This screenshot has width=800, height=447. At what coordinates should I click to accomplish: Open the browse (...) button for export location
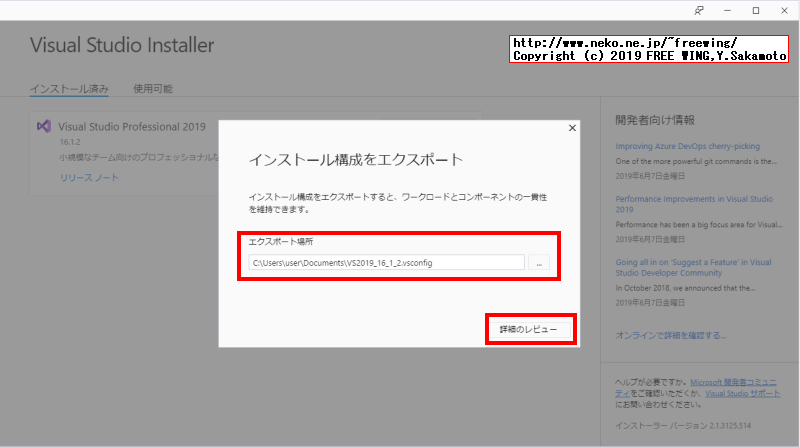[539, 263]
